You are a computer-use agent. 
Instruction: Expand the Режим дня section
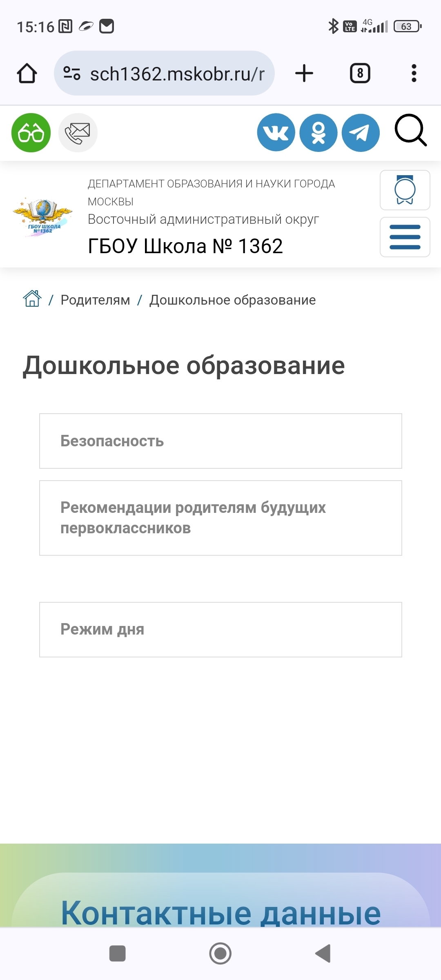pyautogui.click(x=220, y=629)
